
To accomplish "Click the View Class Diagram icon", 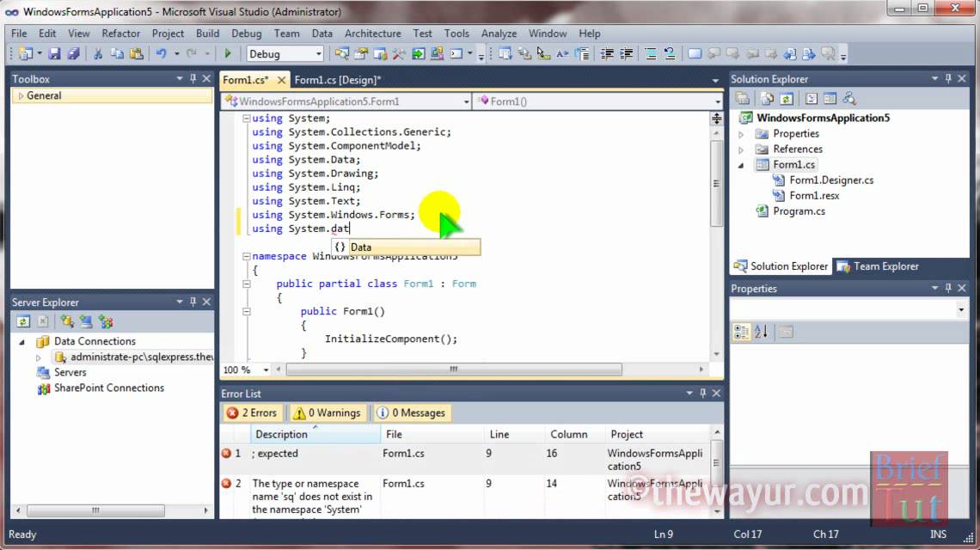I will [x=848, y=99].
